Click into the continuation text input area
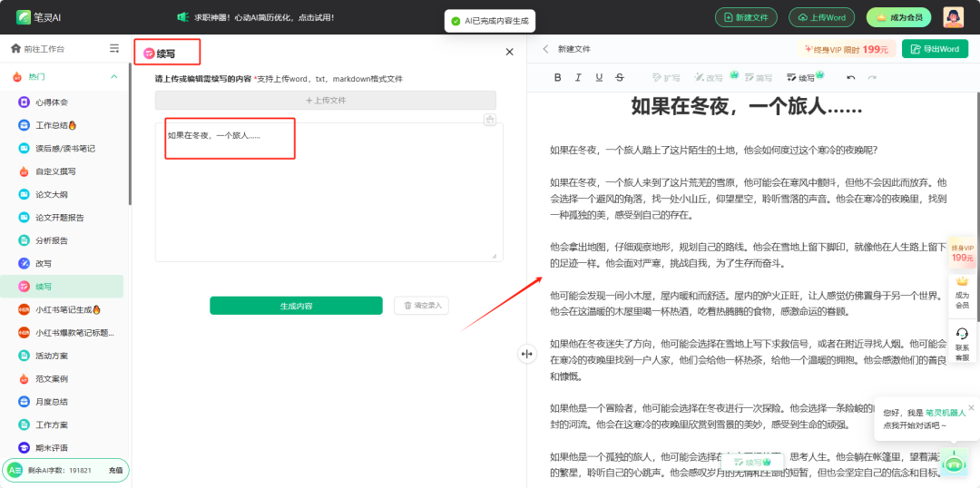This screenshot has height=488, width=980. [x=328, y=191]
